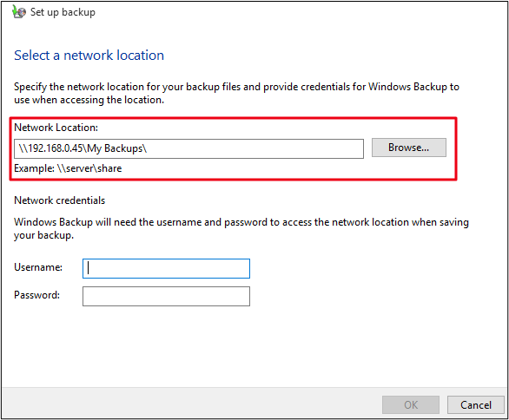509x420 pixels.
Task: Click the 'Network credentials' label
Action: (60, 200)
